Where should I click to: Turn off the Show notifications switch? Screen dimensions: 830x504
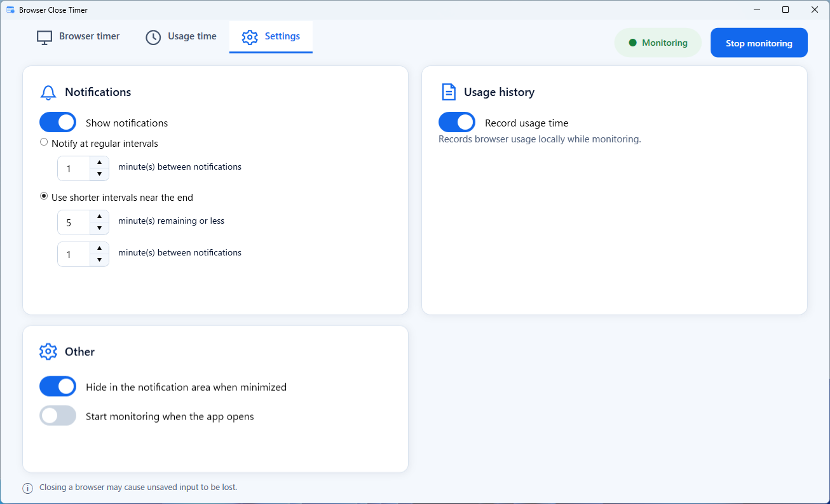[x=58, y=122]
